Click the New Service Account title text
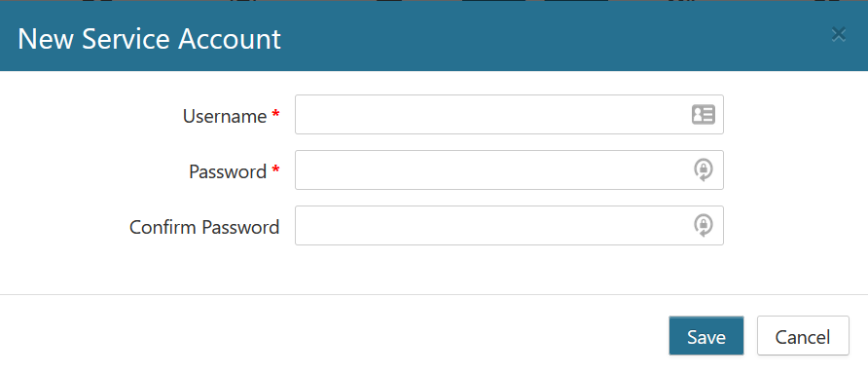 150,39
